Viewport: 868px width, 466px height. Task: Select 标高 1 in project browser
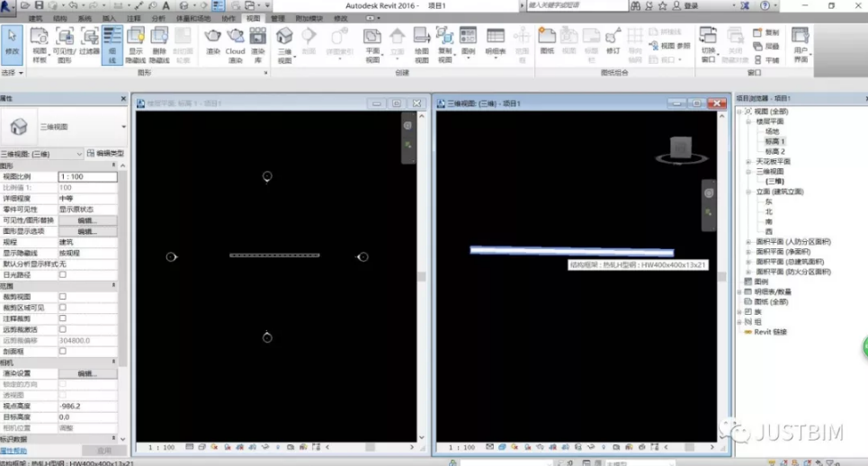pos(775,141)
